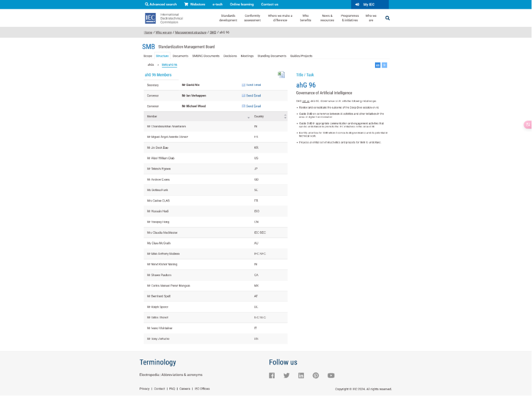
Task: Sort table by Country column arrows
Action: tap(285, 116)
